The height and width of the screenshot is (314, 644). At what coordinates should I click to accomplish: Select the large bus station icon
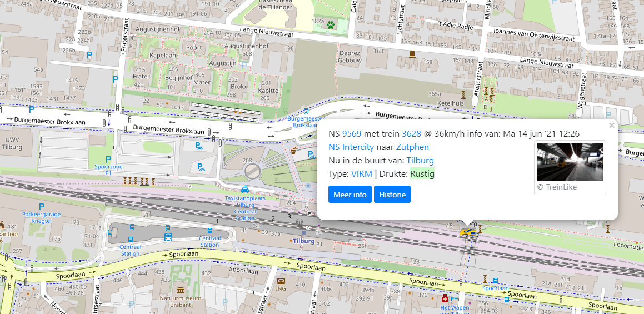click(x=168, y=237)
